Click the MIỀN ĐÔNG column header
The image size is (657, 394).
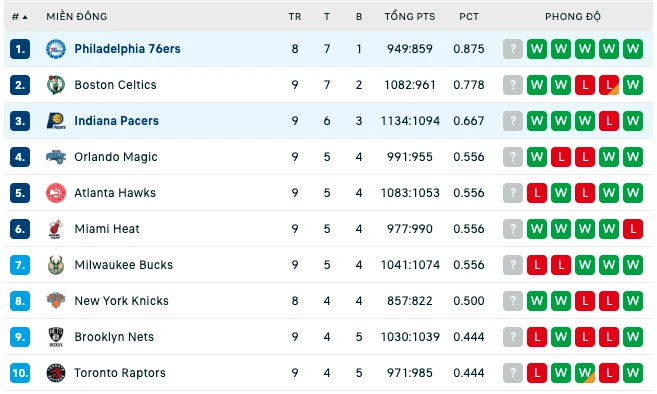pos(77,17)
